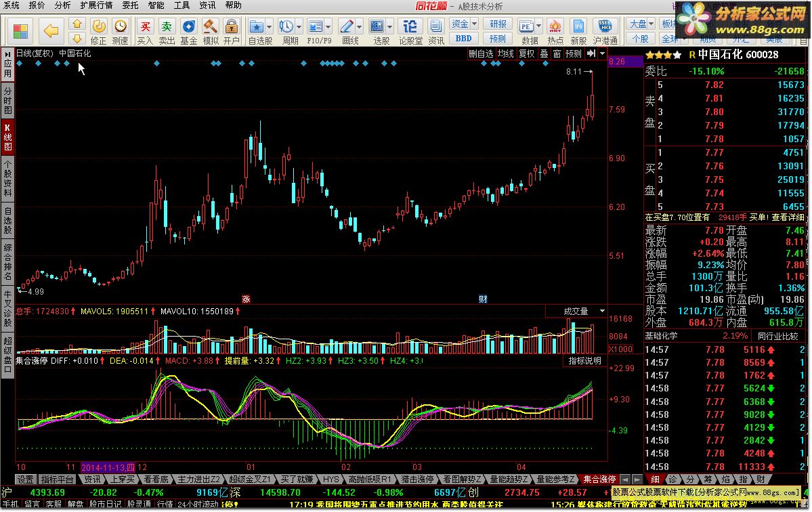
Task: Expand the 画线 dropdown arrow
Action: (359, 26)
